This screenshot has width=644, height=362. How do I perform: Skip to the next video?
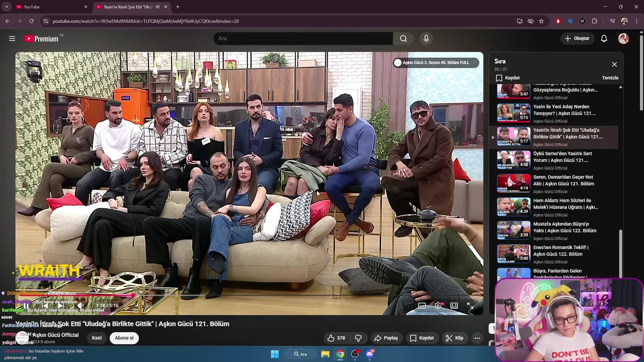(x=60, y=305)
